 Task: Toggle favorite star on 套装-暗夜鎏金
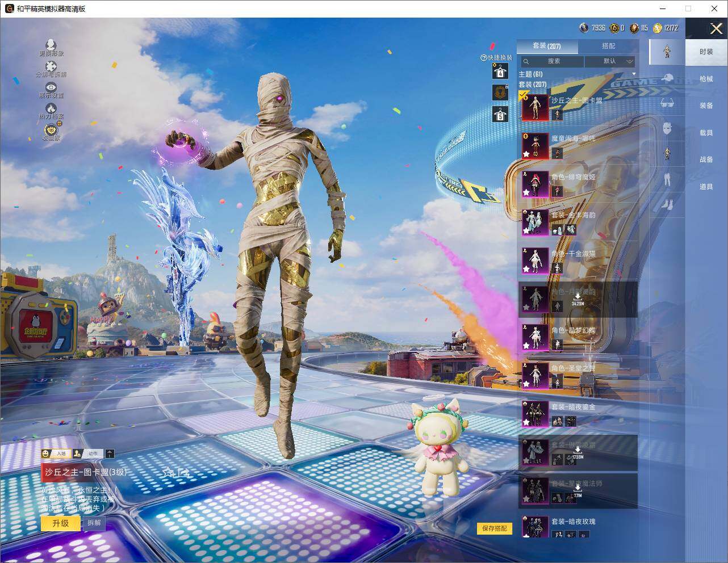(x=526, y=422)
